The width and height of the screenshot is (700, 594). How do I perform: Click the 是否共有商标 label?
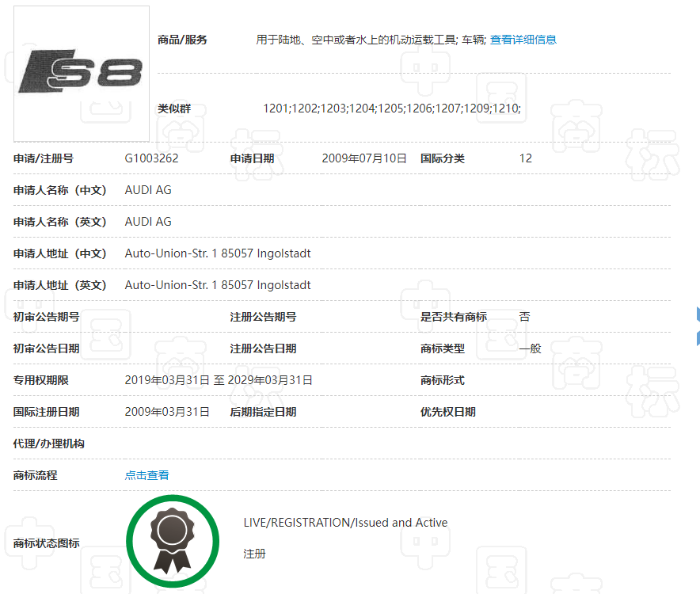(x=454, y=317)
